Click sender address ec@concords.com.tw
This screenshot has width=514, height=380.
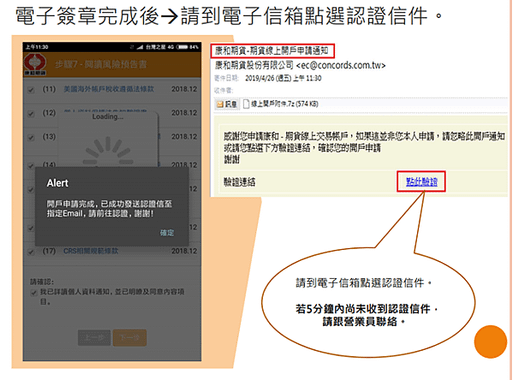[341, 65]
